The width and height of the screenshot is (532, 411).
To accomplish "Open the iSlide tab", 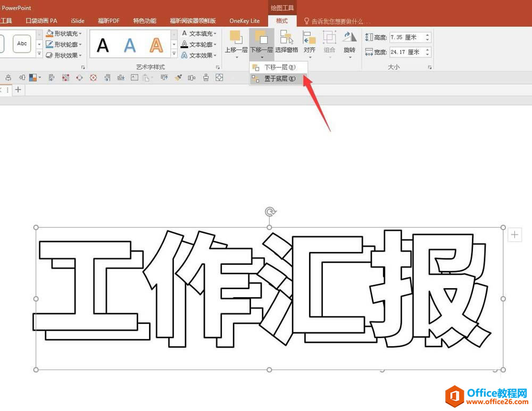I will coord(78,21).
